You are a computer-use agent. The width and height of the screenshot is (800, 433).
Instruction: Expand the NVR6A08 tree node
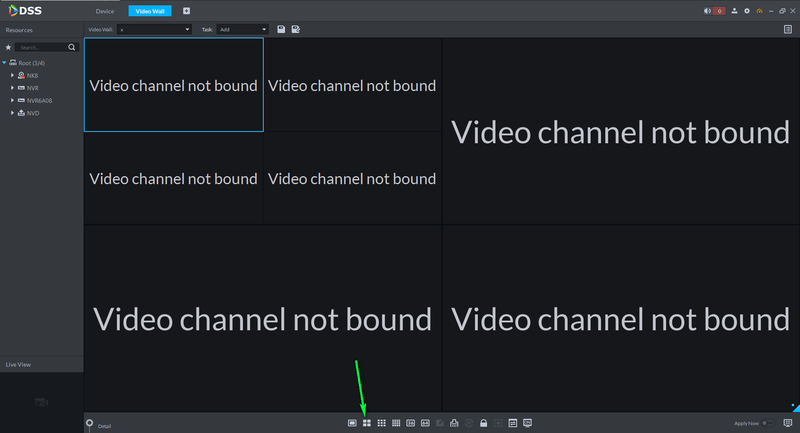click(12, 100)
